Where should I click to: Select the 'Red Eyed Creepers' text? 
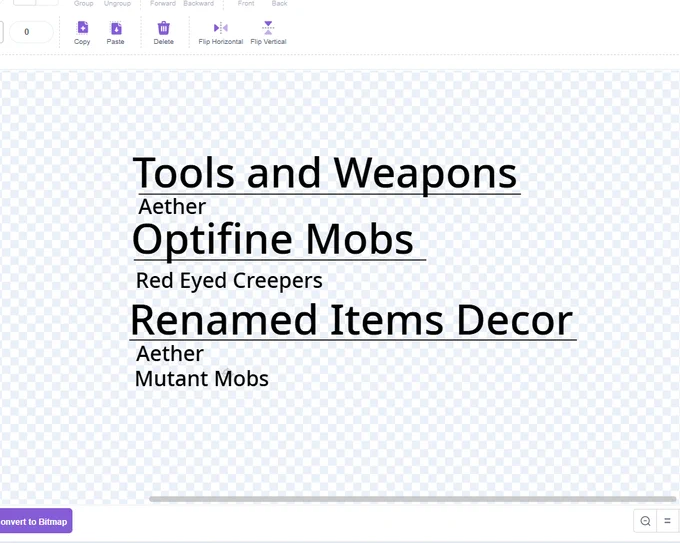[229, 281]
